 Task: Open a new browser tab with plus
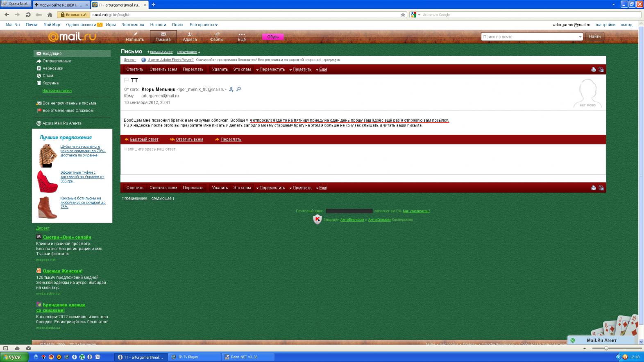click(153, 5)
